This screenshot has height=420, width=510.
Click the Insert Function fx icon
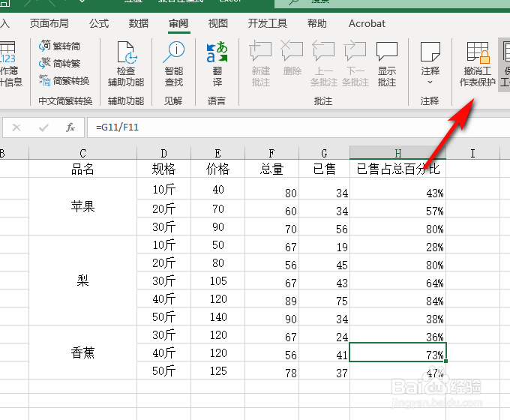pos(70,127)
